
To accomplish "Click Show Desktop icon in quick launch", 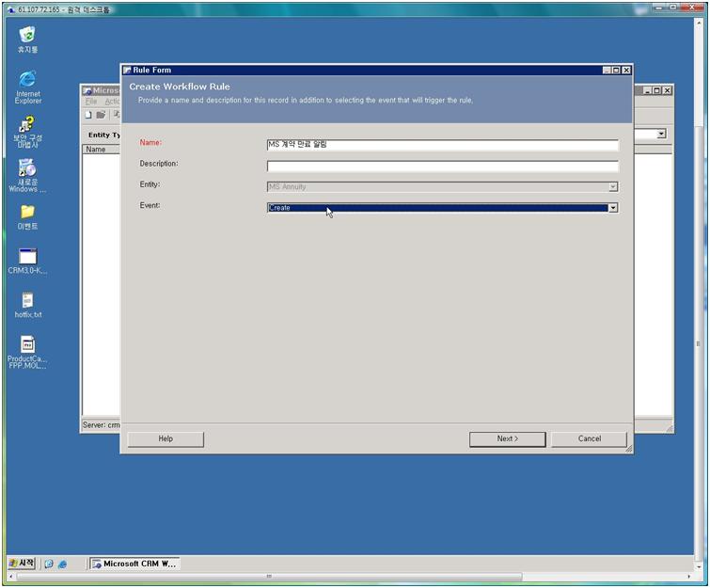I will [x=49, y=564].
